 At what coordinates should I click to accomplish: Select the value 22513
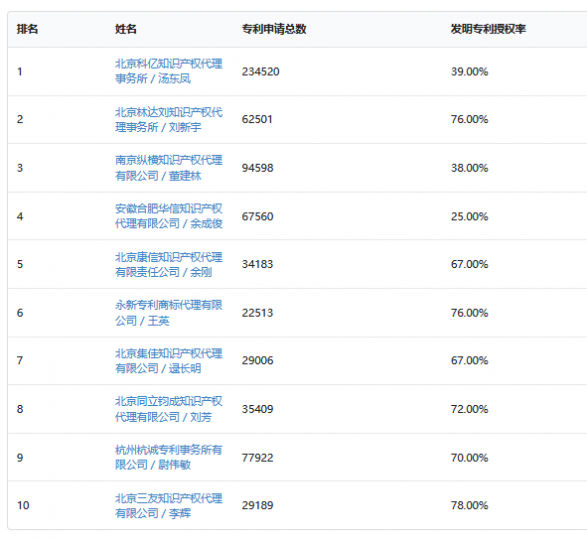258,313
